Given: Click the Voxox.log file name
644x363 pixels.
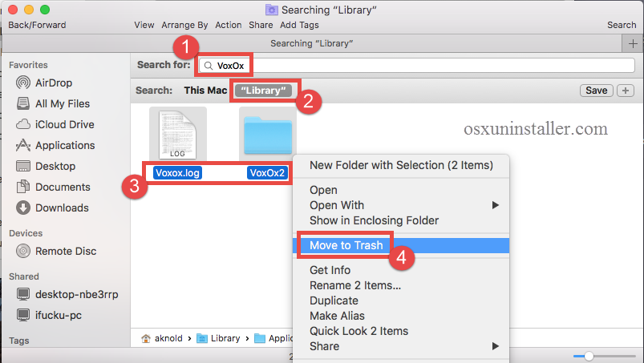Looking at the screenshot, I should tap(178, 172).
